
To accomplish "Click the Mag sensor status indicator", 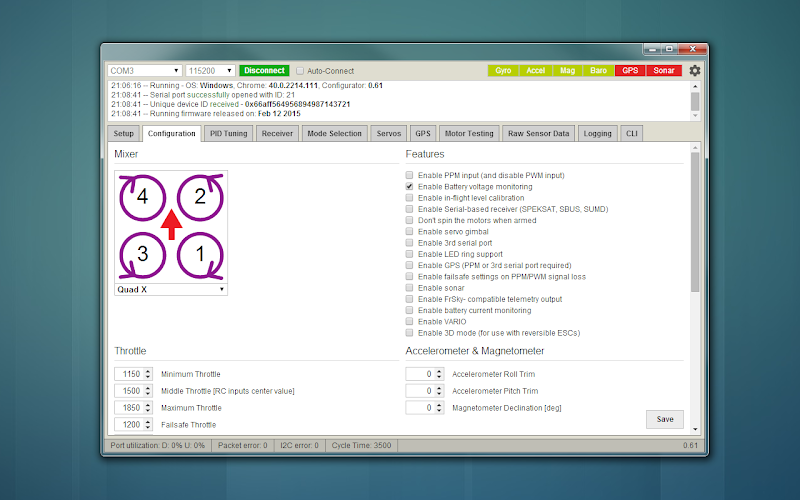I will point(567,70).
